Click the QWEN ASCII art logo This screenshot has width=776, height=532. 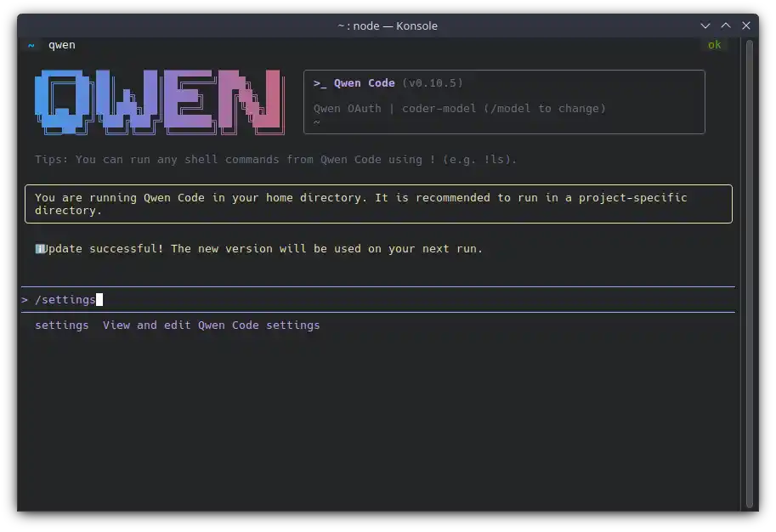pyautogui.click(x=159, y=102)
